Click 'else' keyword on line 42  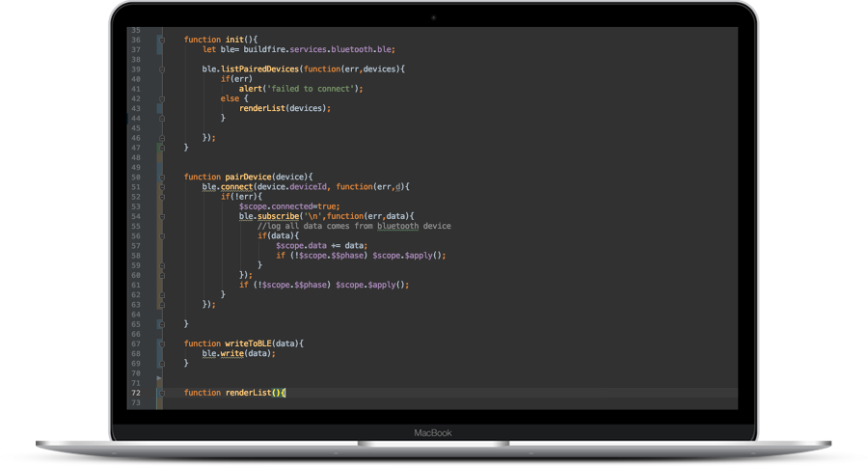point(230,98)
